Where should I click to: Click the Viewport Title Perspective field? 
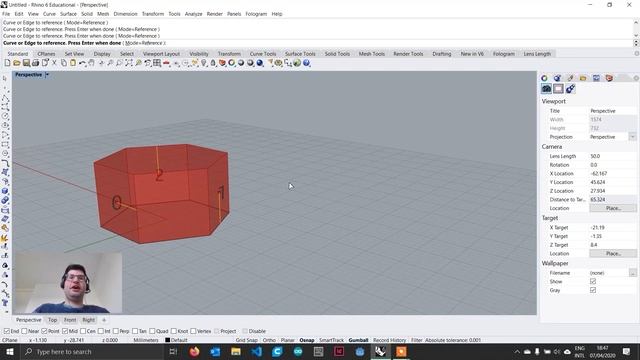pyautogui.click(x=612, y=111)
